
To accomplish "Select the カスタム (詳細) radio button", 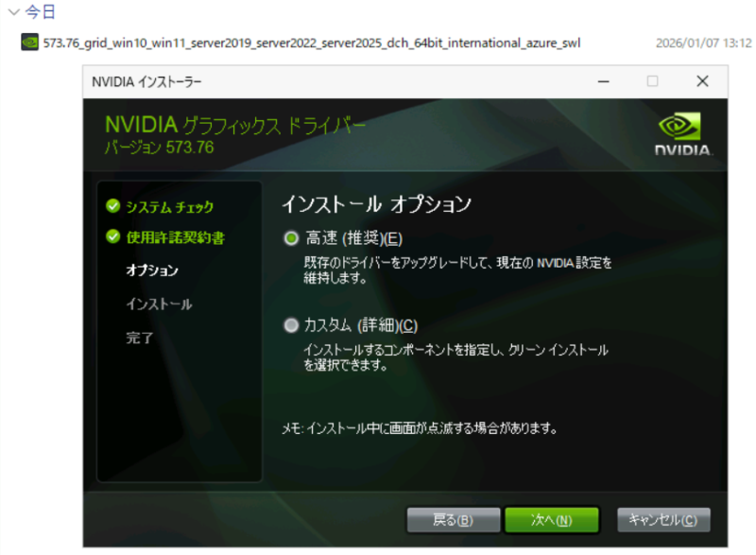I will [x=292, y=325].
